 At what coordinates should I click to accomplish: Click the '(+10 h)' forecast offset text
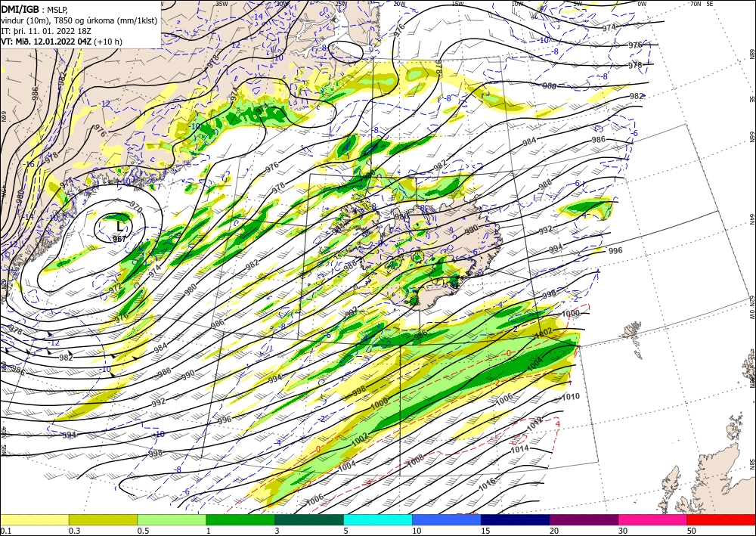[x=108, y=42]
